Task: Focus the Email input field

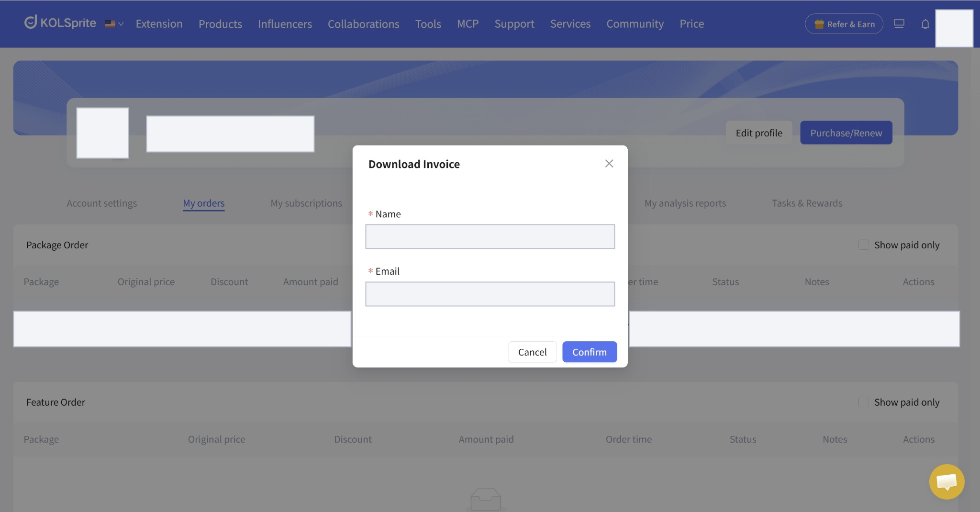Action: point(490,294)
